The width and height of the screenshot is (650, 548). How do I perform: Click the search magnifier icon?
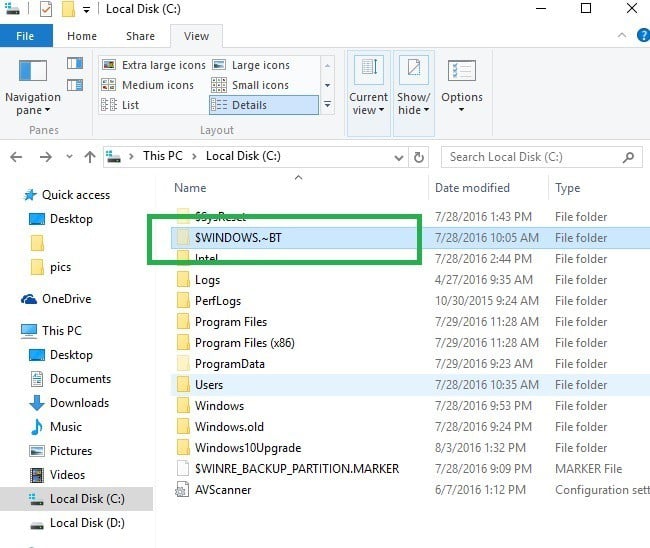coord(628,157)
